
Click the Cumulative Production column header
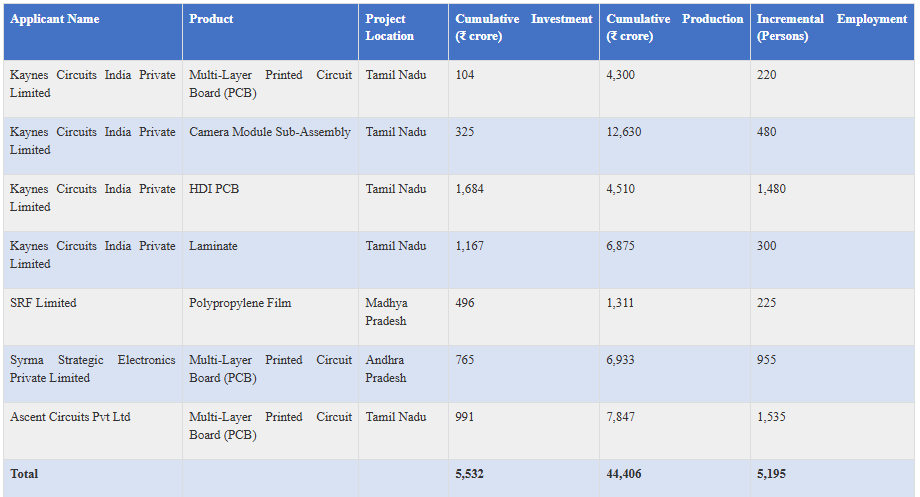[x=674, y=28]
